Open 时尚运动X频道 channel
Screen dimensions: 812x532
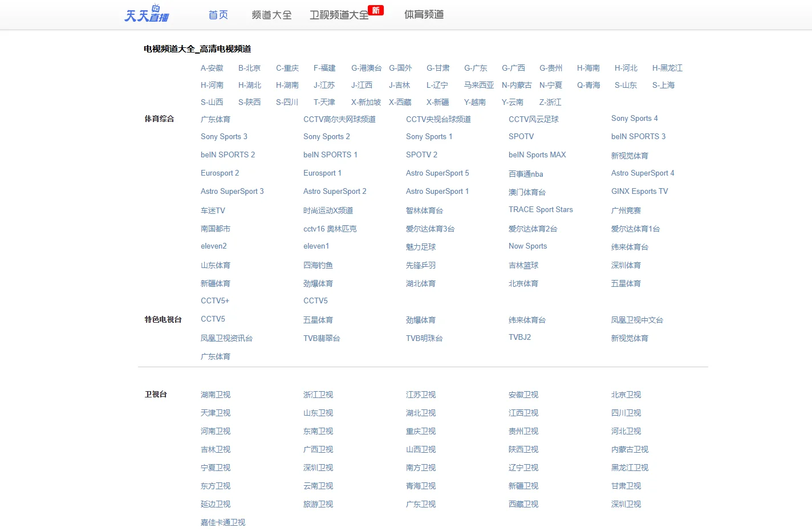click(x=328, y=210)
